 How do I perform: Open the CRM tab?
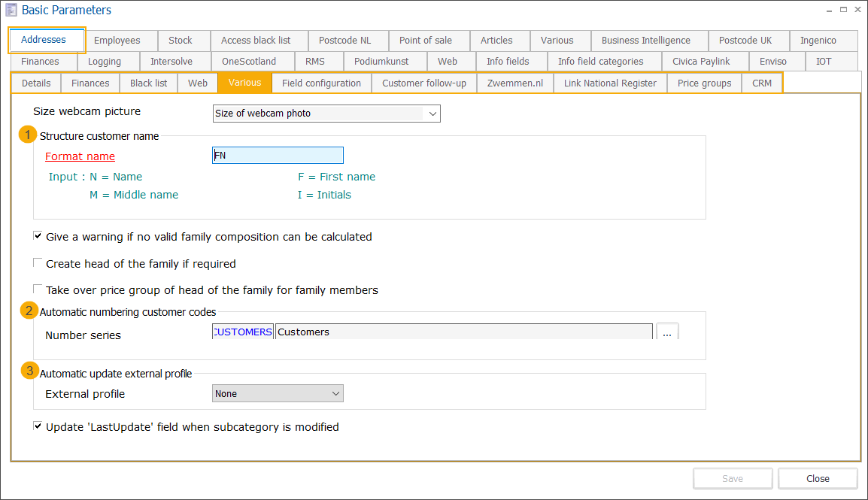tap(762, 83)
